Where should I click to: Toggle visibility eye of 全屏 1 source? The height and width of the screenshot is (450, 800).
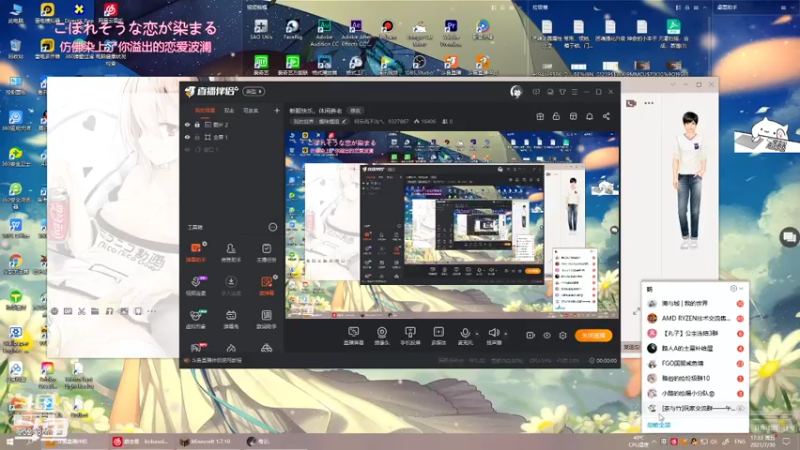click(x=187, y=137)
